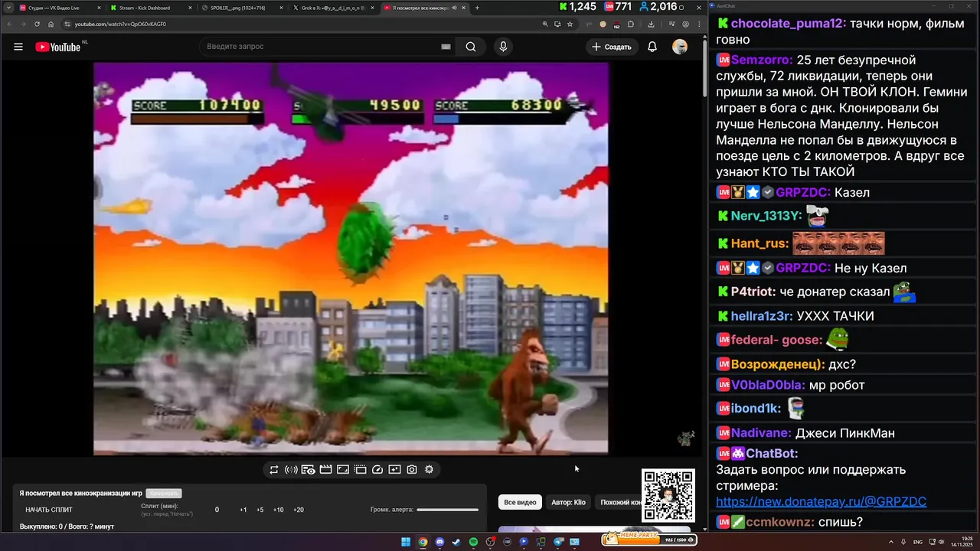Click username 'V0blaD0bla' in chat
Image resolution: width=980 pixels, height=551 pixels.
click(x=768, y=385)
